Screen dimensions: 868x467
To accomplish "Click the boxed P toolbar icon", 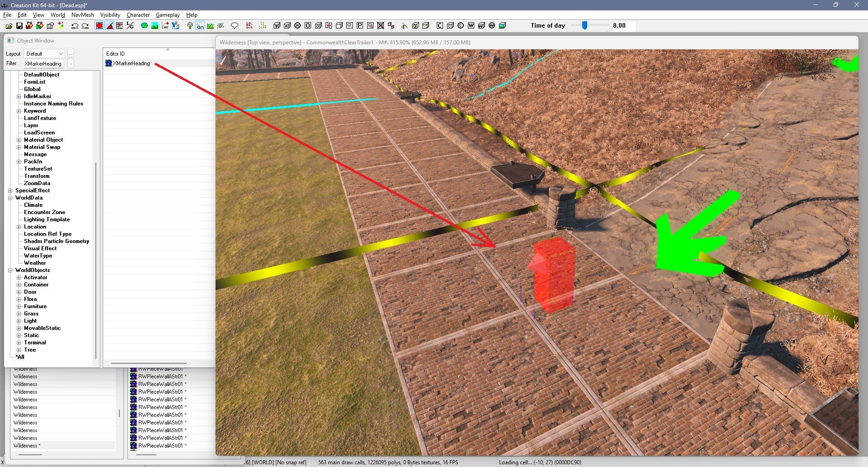I will pyautogui.click(x=360, y=26).
